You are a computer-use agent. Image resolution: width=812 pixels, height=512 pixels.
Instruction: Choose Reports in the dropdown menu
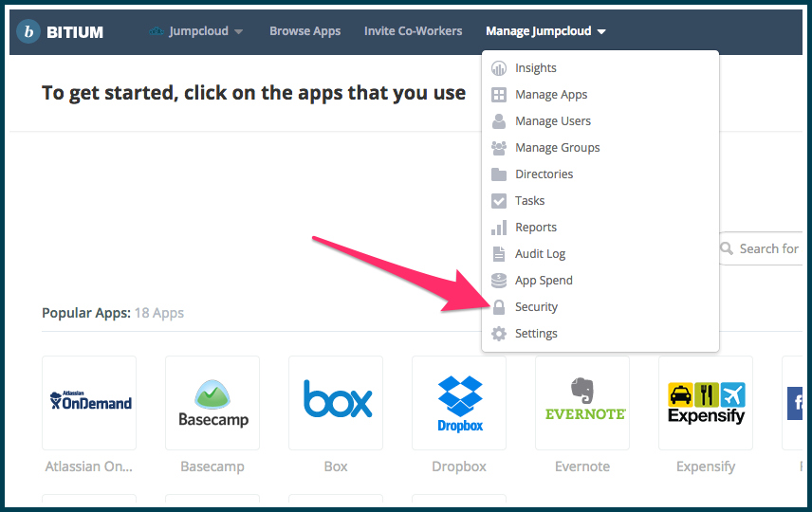535,228
